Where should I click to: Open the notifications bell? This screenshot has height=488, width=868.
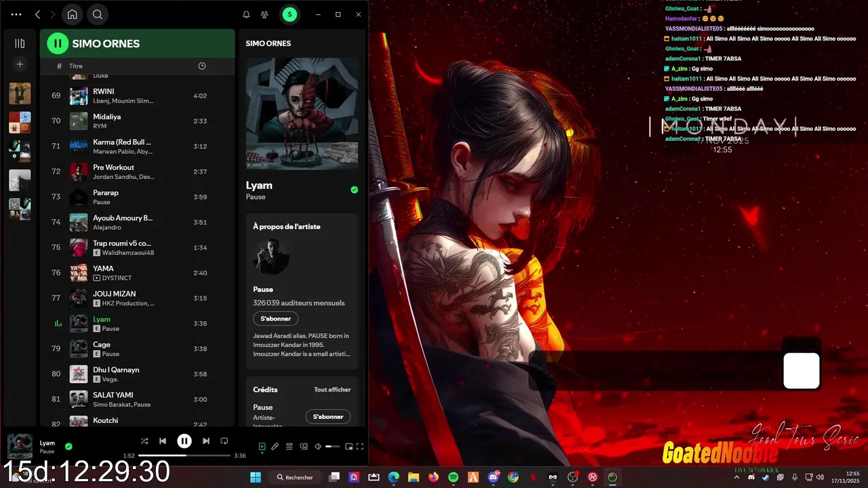tap(246, 14)
